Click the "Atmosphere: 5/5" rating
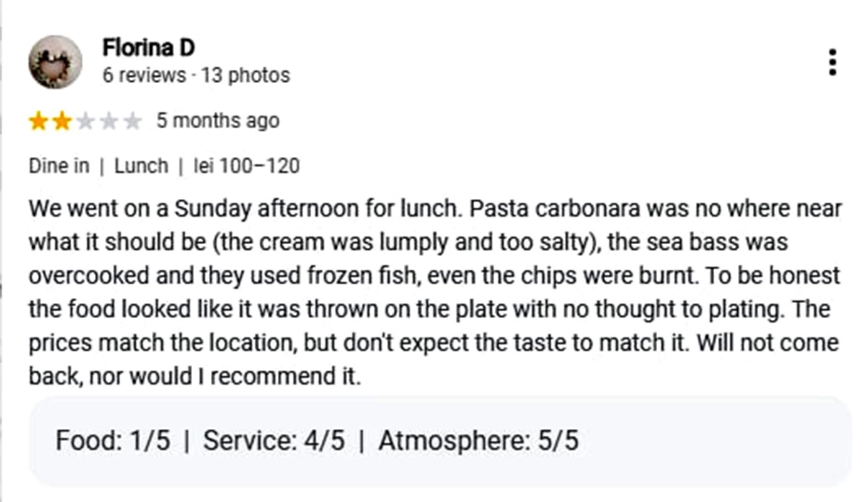This screenshot has height=502, width=868. (x=478, y=441)
